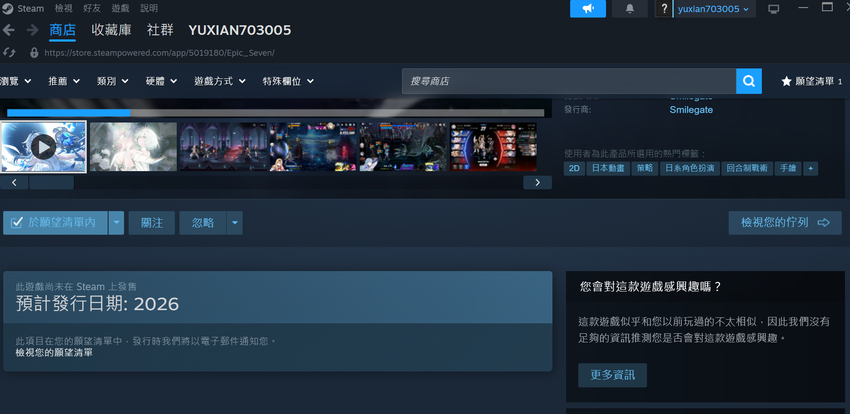Click the thumbnail strip scrollbar handle
The image size is (850, 414).
pos(51,183)
